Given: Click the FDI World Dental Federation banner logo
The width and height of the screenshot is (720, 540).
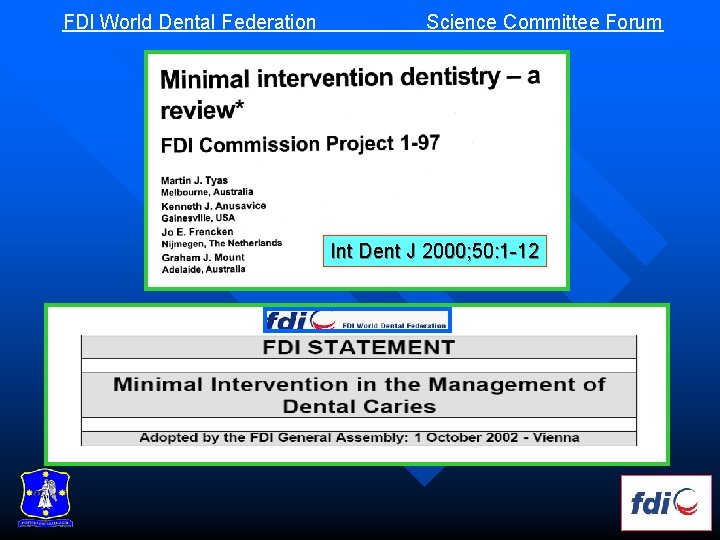Looking at the screenshot, I should (357, 320).
